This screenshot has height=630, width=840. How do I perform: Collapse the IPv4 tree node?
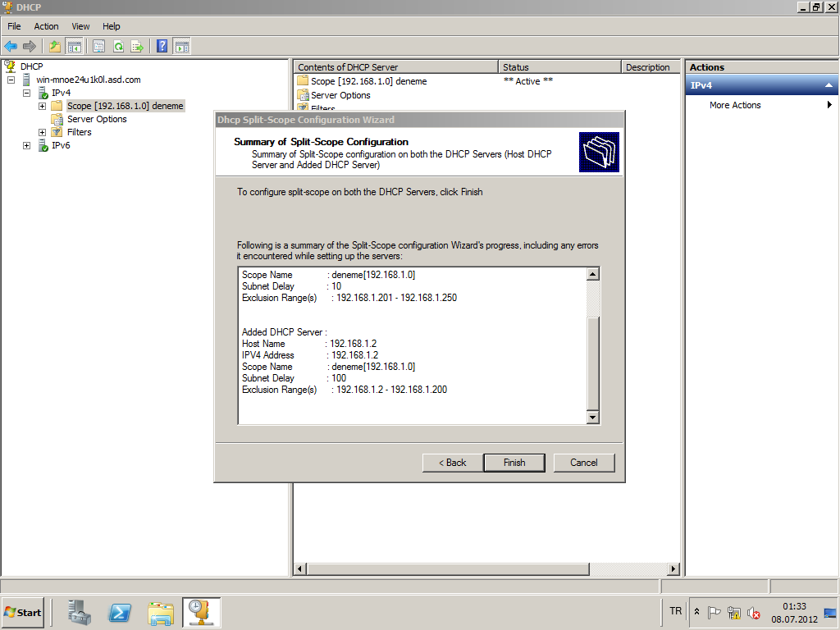(27, 93)
